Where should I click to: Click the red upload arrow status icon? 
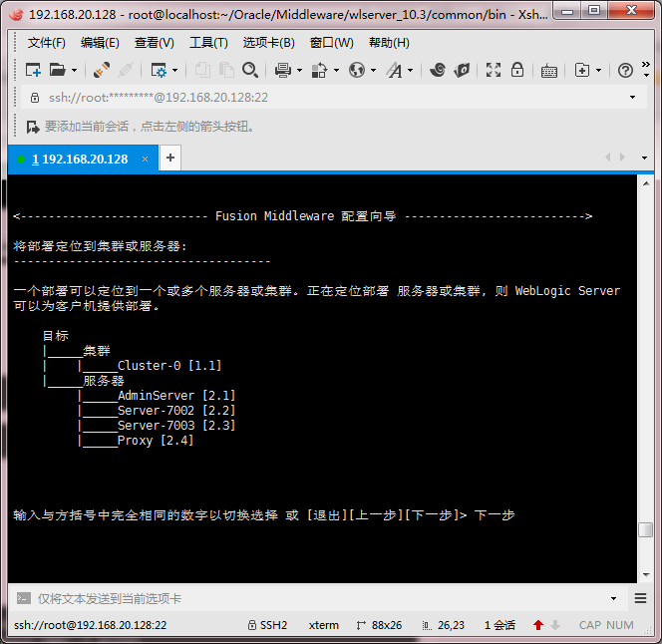pos(538,625)
